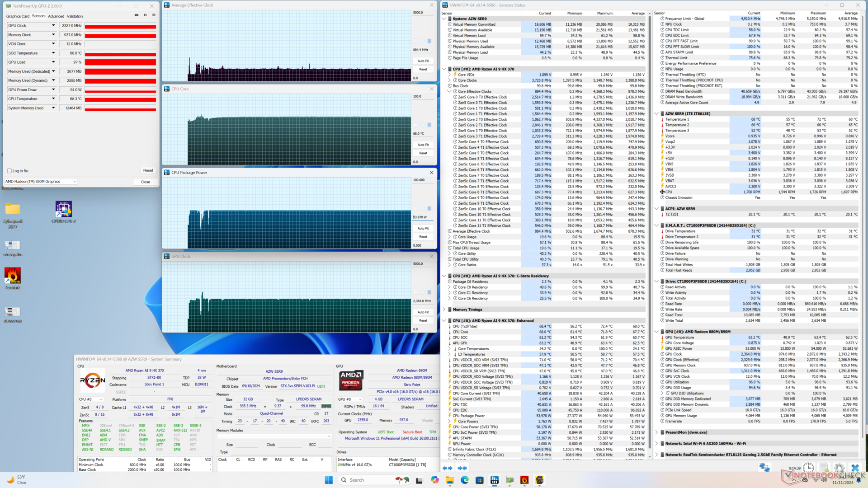Switch to the Validation tab in GPU-Z

pos(75,16)
